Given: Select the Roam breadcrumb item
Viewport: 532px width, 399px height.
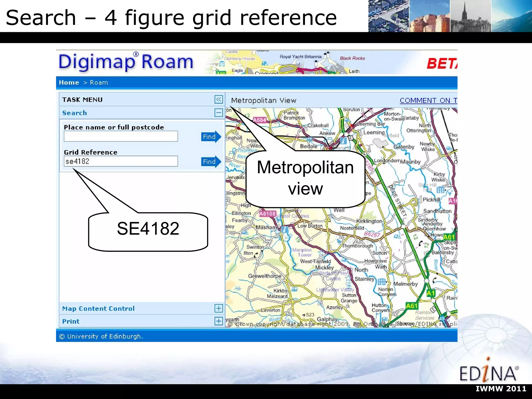Looking at the screenshot, I should pyautogui.click(x=99, y=83).
